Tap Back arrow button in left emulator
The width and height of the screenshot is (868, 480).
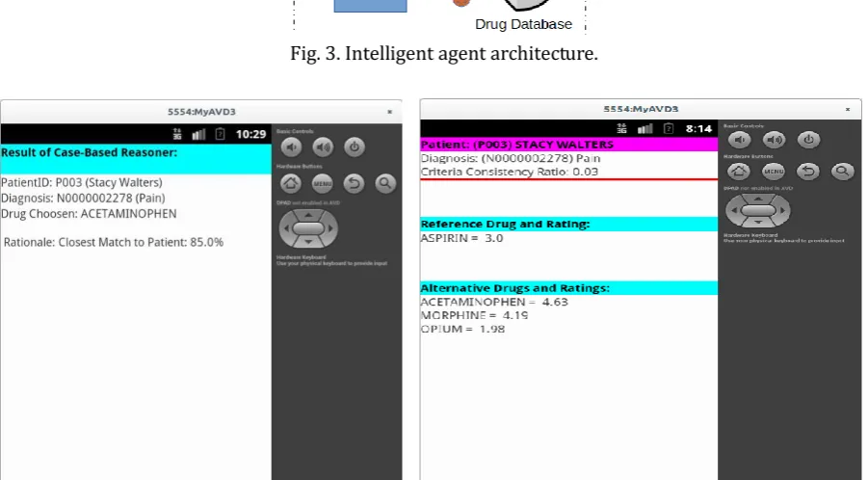click(x=354, y=183)
